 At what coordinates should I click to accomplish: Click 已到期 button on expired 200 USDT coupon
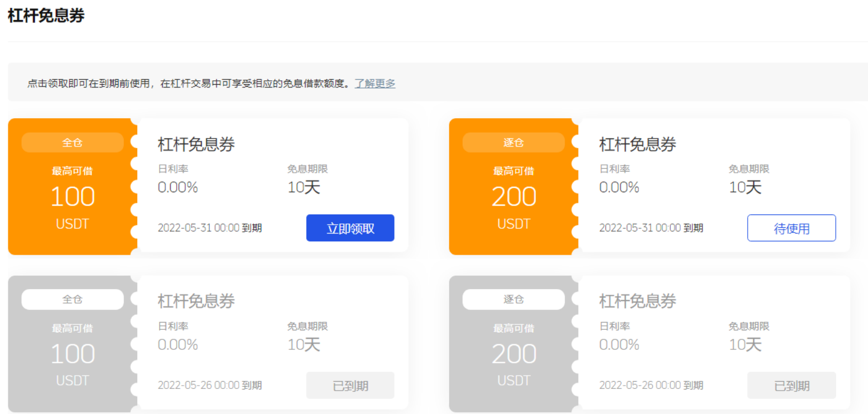791,386
